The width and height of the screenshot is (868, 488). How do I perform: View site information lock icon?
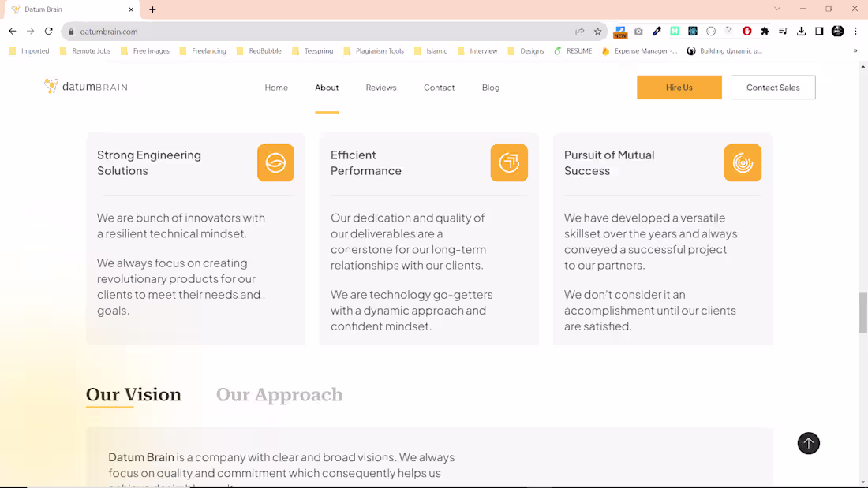[x=71, y=32]
